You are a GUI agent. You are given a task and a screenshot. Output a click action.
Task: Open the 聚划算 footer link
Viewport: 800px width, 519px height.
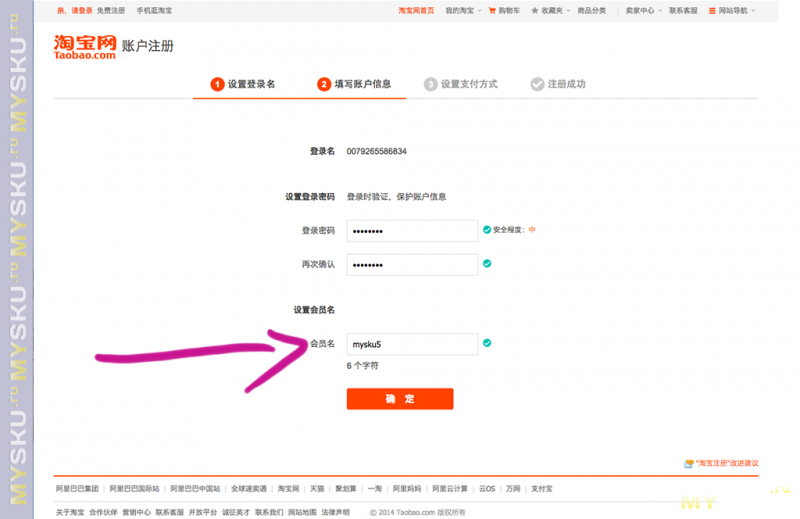click(x=345, y=488)
